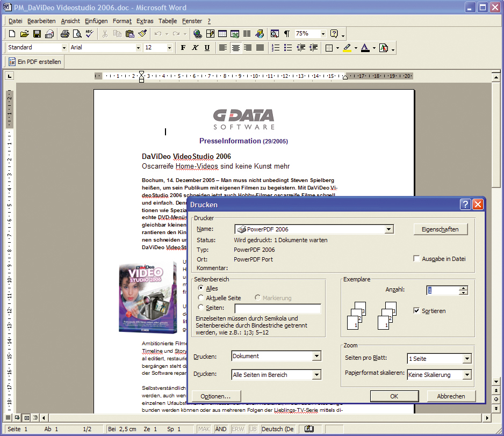504x436 pixels.
Task: Click the Ein PDF erstellen button
Action: pyautogui.click(x=35, y=62)
